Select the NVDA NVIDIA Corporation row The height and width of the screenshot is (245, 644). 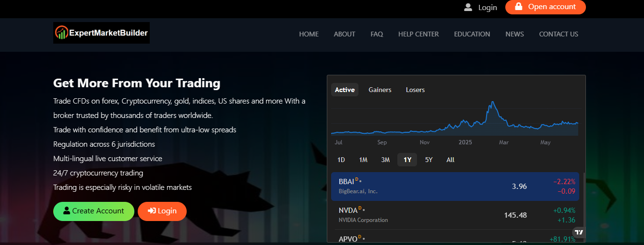(455, 215)
